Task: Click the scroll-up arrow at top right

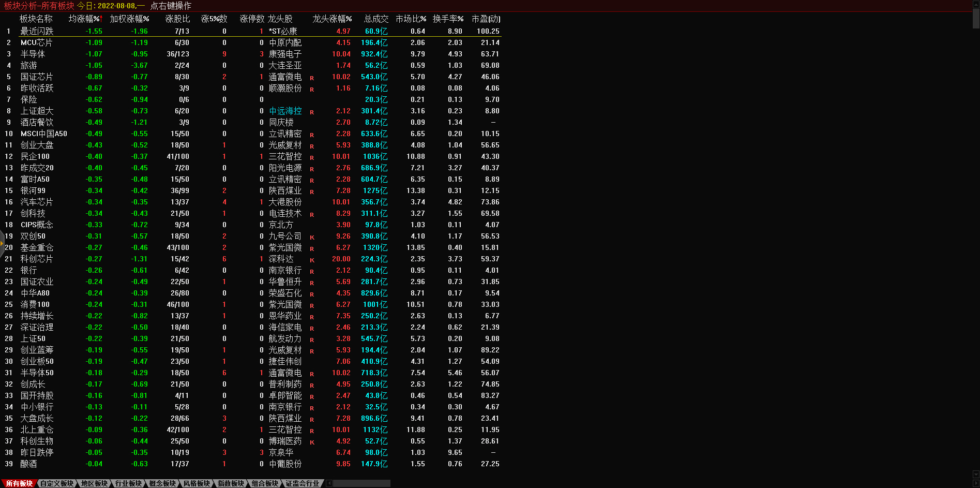Action: [x=976, y=4]
